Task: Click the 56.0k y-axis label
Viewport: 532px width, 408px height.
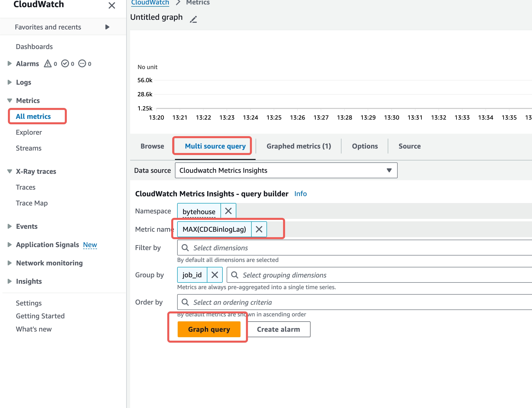Action: tap(145, 80)
